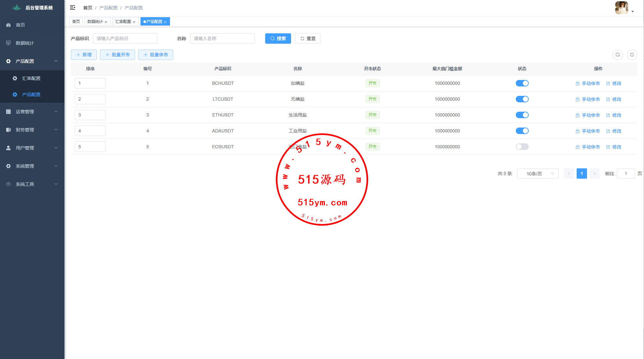644x359 pixels.
Task: Open the 10条/页 page size dropdown
Action: (x=537, y=174)
